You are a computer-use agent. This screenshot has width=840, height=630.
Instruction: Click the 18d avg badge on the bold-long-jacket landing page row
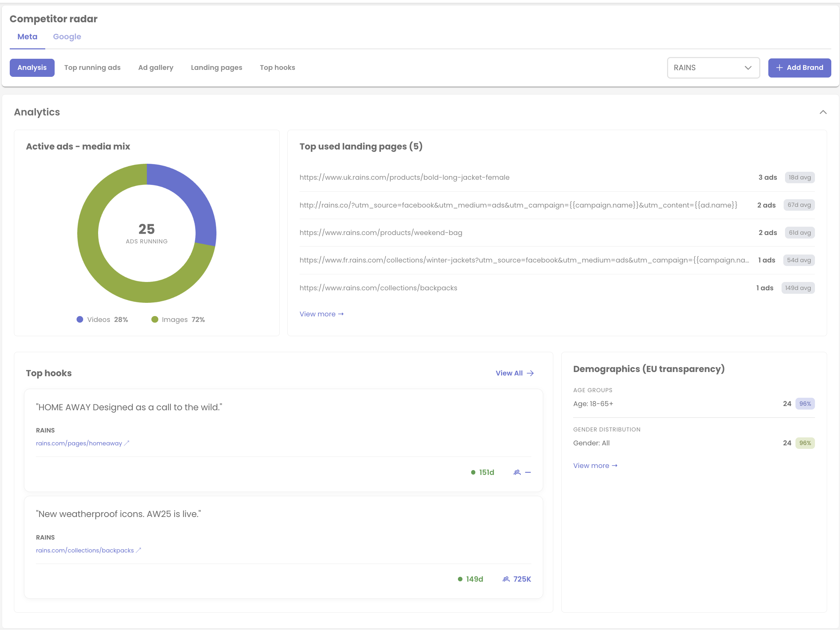[800, 177]
